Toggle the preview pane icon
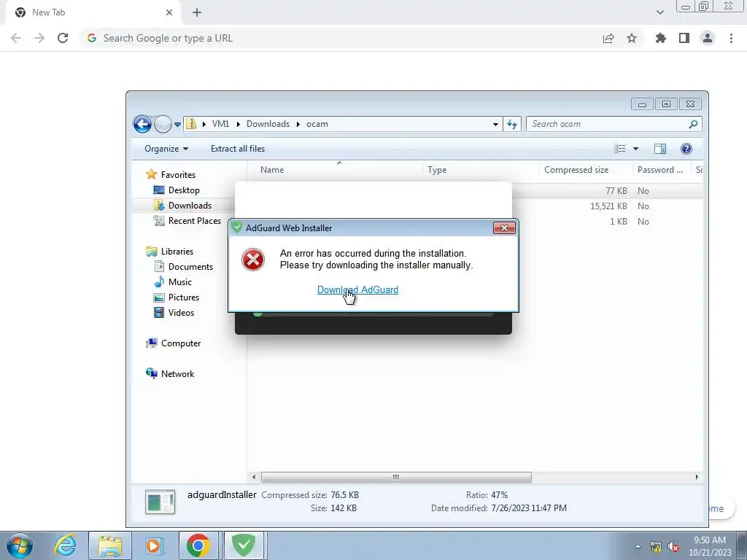Image resolution: width=747 pixels, height=560 pixels. pos(659,149)
